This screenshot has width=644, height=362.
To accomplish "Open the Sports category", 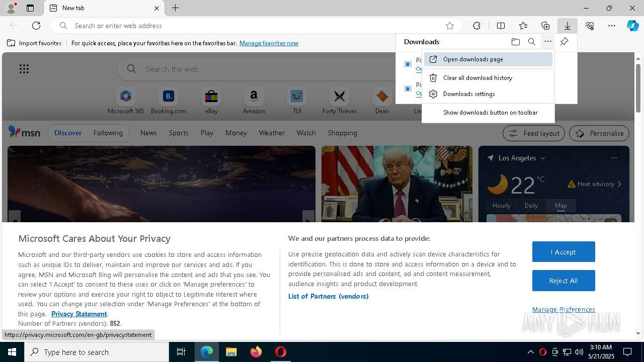I will click(x=179, y=133).
